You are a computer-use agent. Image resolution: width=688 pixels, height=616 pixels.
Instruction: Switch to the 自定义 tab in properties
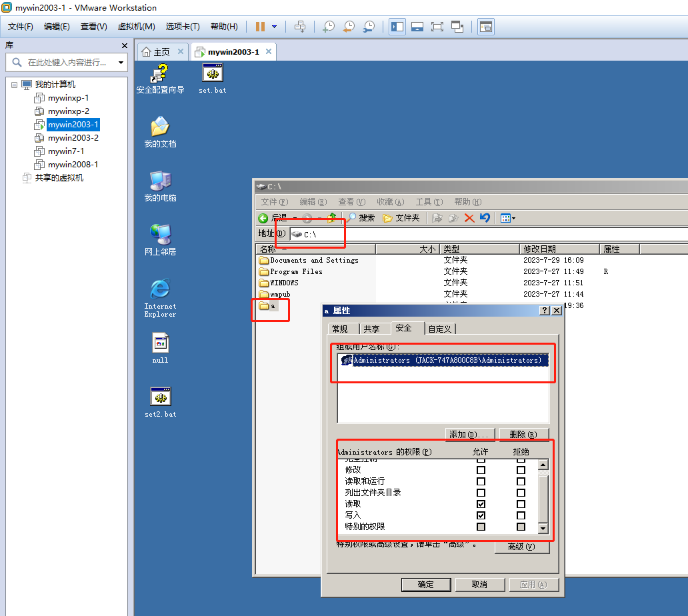pos(439,329)
